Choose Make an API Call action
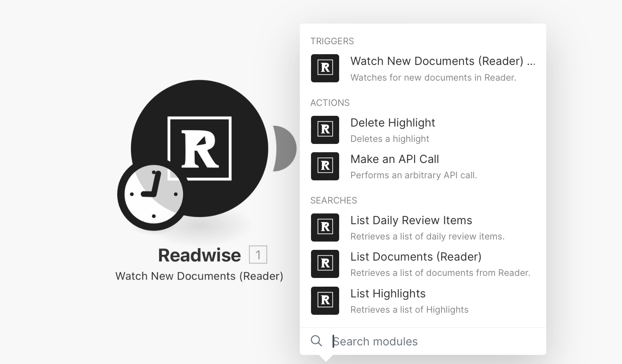Screen dimensions: 622x364 tap(423, 166)
